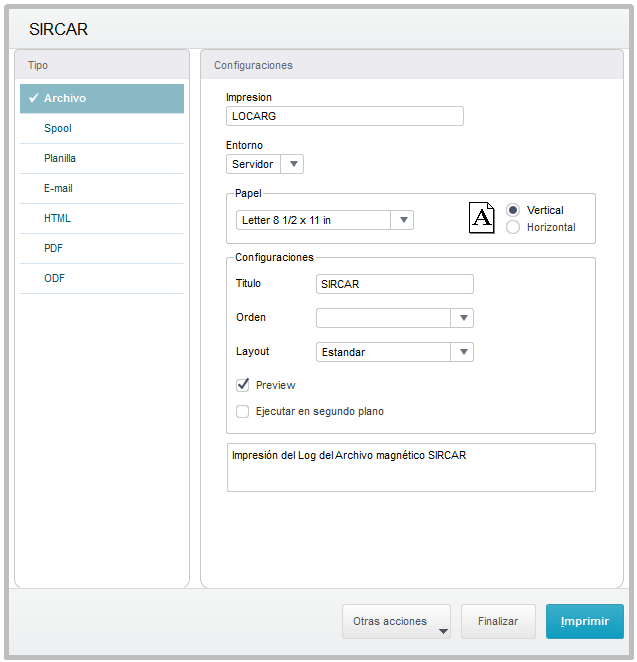Select Horizontal orientation radio button
The image size is (637, 662).
pyautogui.click(x=513, y=227)
